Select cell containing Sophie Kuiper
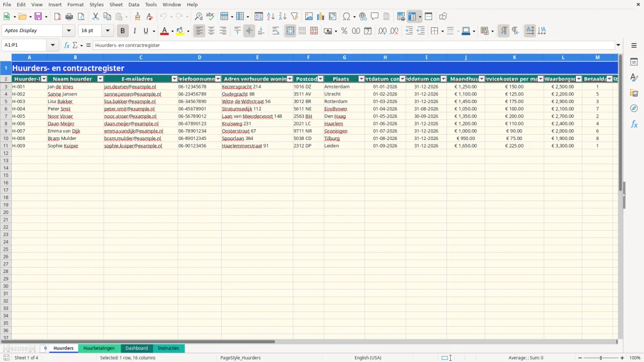Viewport: 644px width, 362px height. pos(75,145)
